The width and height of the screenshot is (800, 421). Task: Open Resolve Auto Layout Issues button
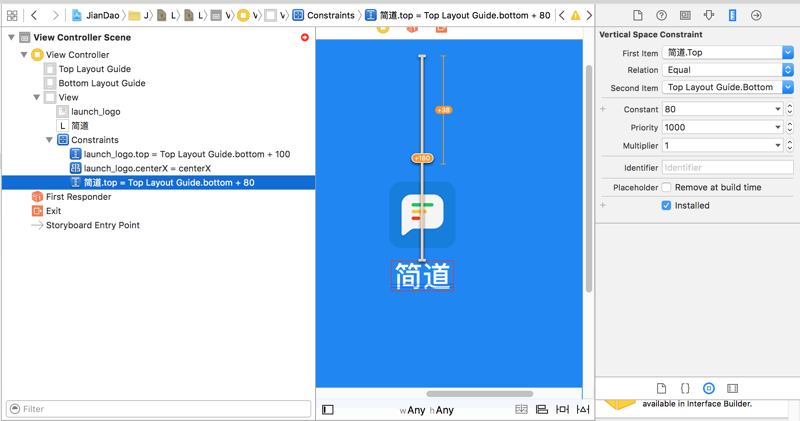pos(583,409)
